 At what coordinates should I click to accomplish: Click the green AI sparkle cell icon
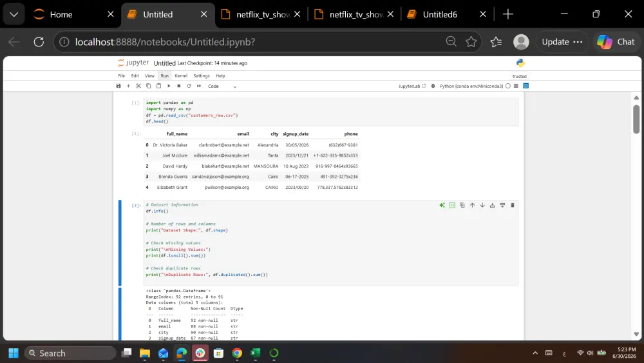(x=442, y=205)
